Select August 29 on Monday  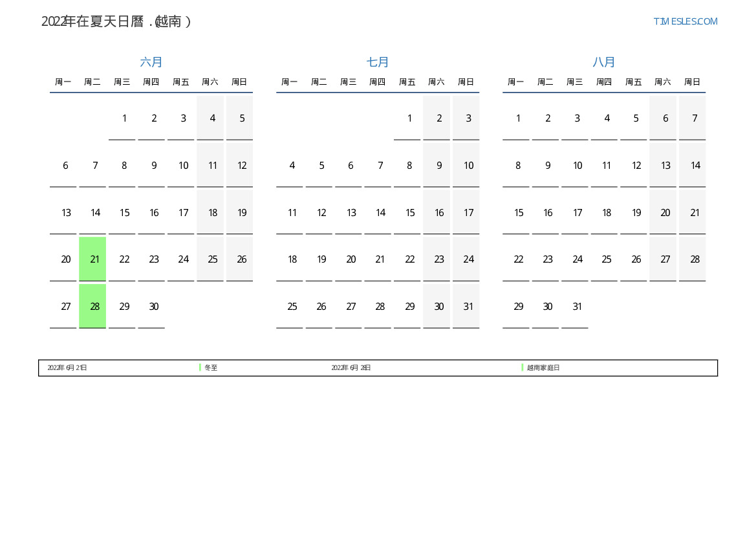[x=516, y=307]
